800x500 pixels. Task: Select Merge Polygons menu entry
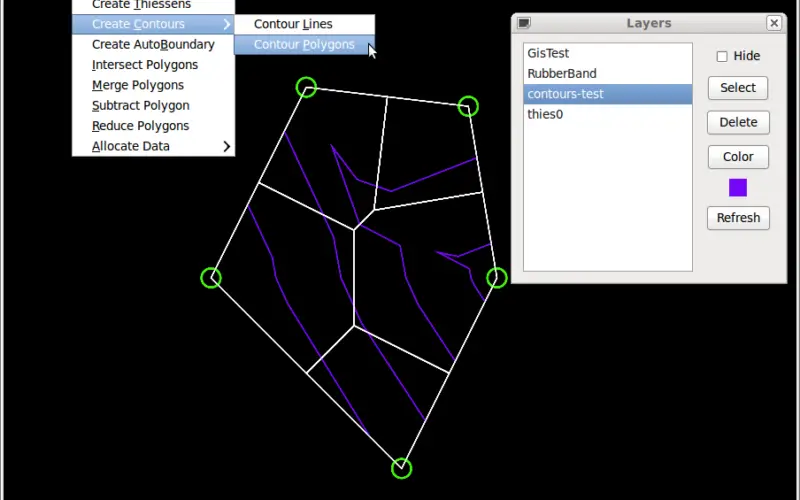point(153,85)
